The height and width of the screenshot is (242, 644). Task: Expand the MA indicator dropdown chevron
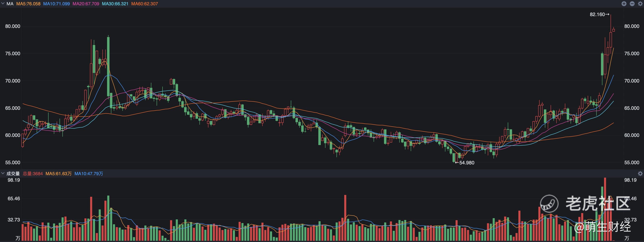3,4
